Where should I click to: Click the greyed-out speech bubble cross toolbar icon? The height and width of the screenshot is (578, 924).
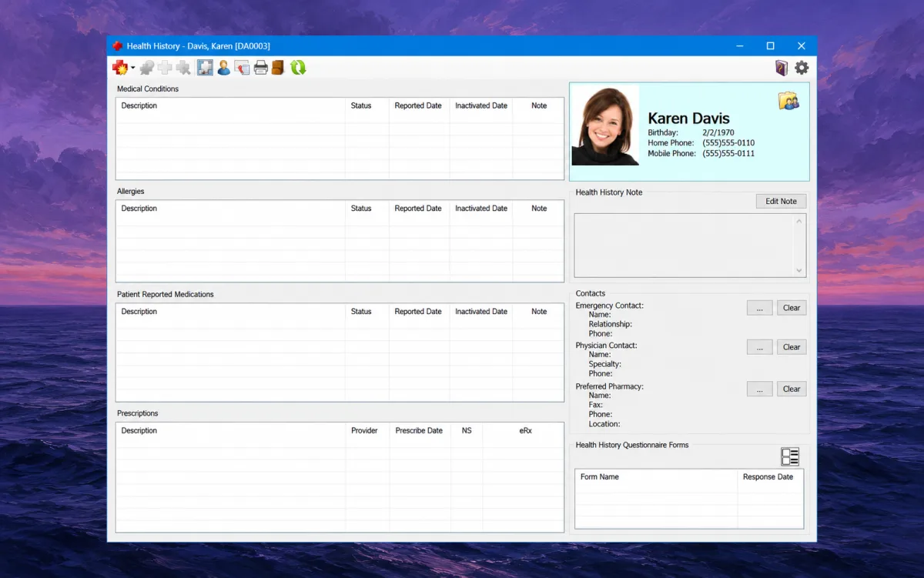point(146,68)
